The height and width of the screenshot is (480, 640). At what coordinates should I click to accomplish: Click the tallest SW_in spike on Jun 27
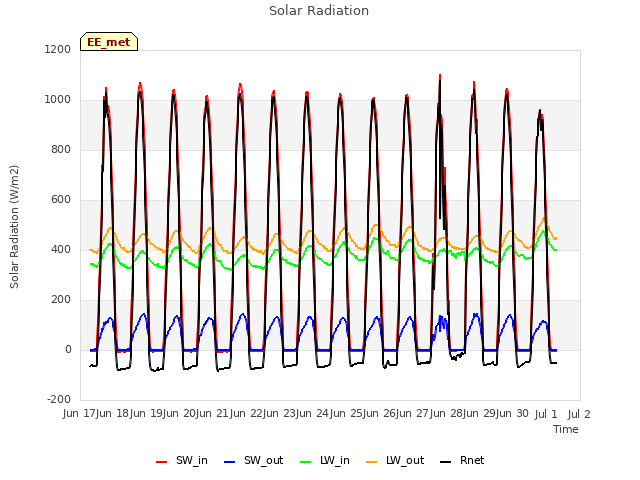440,78
